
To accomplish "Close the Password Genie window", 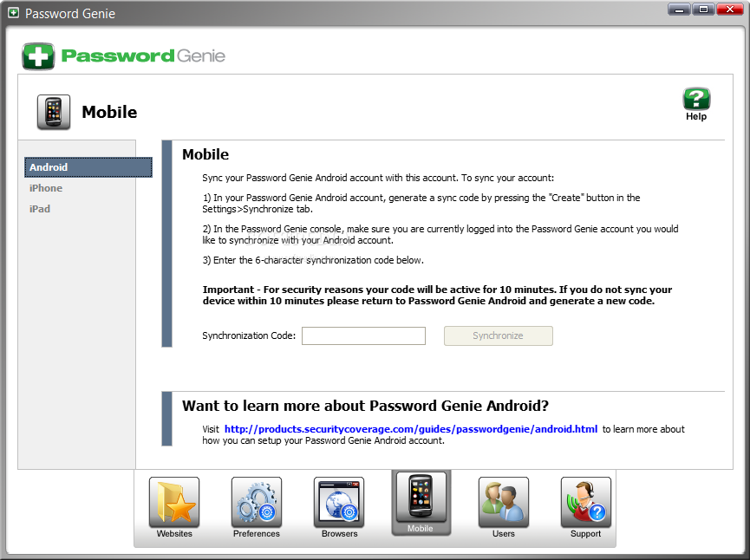I will tap(730, 9).
